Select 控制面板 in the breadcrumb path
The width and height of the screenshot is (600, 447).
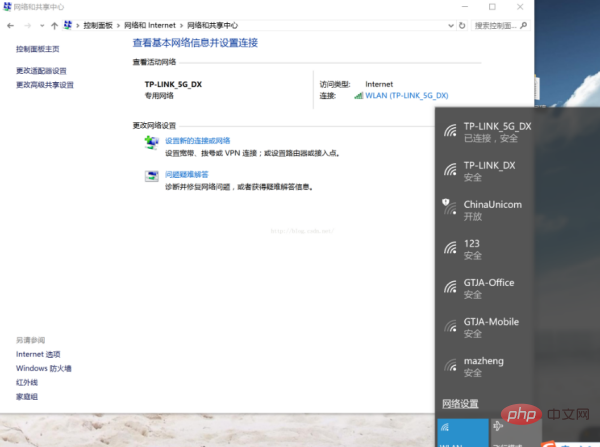pyautogui.click(x=98, y=25)
